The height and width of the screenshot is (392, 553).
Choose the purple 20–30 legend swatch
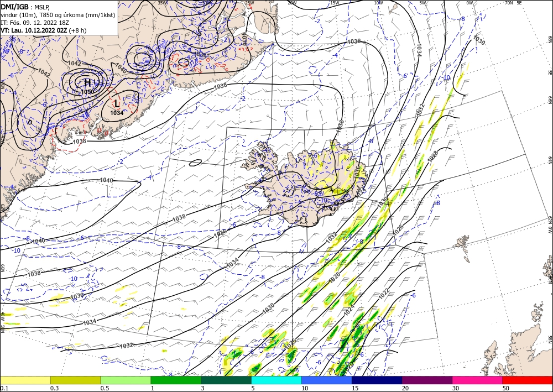(427, 380)
